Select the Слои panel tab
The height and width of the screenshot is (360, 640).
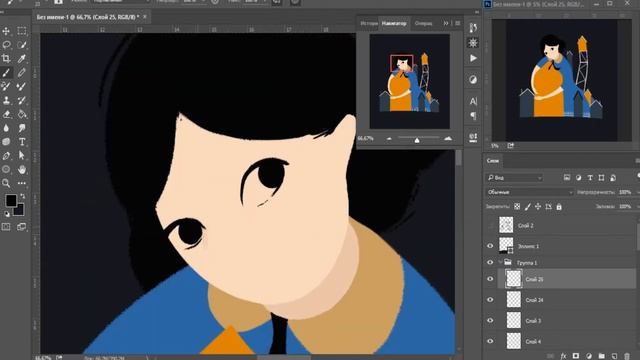(493, 161)
